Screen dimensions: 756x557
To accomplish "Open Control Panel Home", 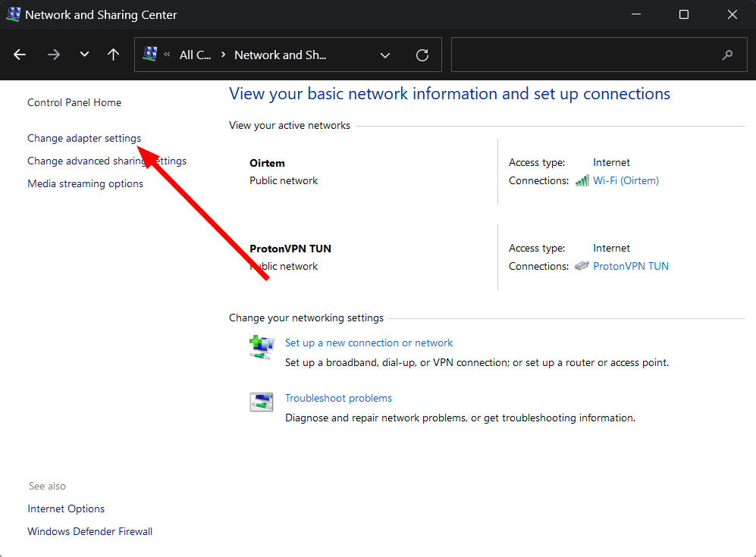I will click(74, 102).
